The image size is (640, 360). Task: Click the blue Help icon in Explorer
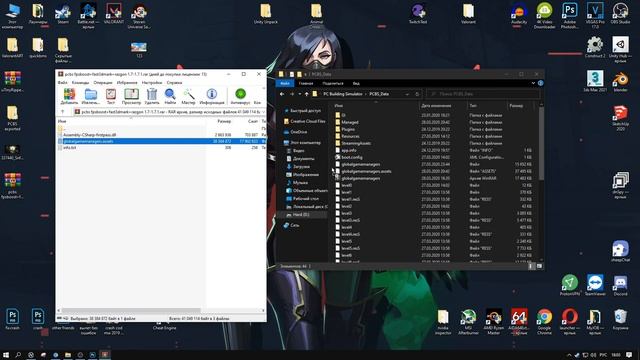click(x=540, y=83)
